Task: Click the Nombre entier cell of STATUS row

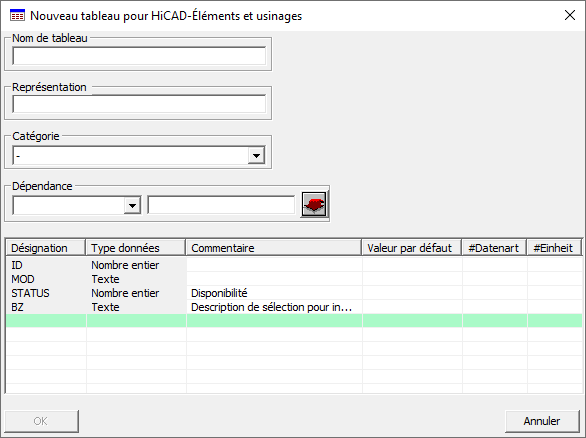Action: click(x=136, y=293)
